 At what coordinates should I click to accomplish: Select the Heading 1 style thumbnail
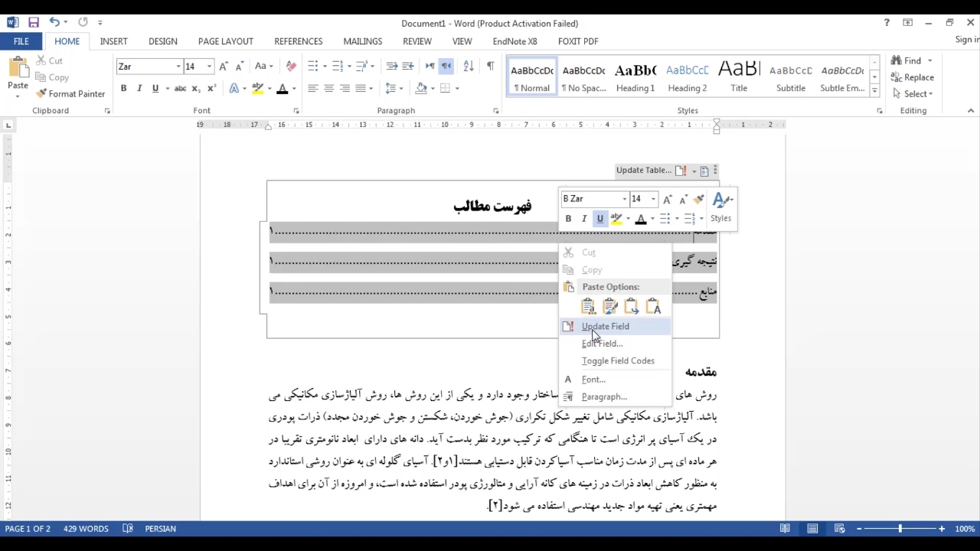coord(635,77)
